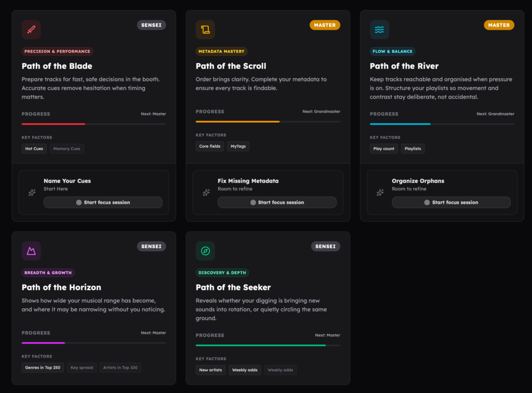
Task: Click the sparkle icon beside Fix Missing Metadata
Action: (206, 193)
